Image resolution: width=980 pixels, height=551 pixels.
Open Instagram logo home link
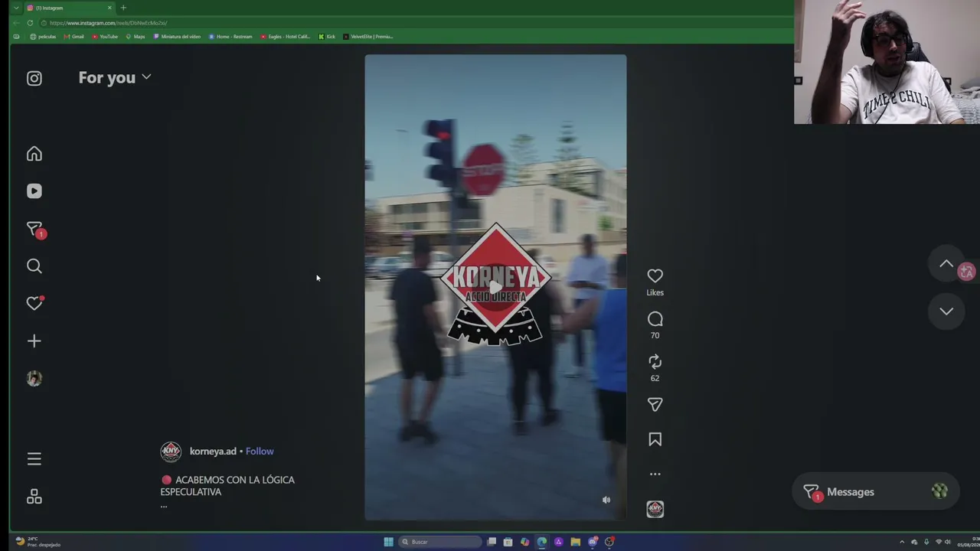pos(34,78)
